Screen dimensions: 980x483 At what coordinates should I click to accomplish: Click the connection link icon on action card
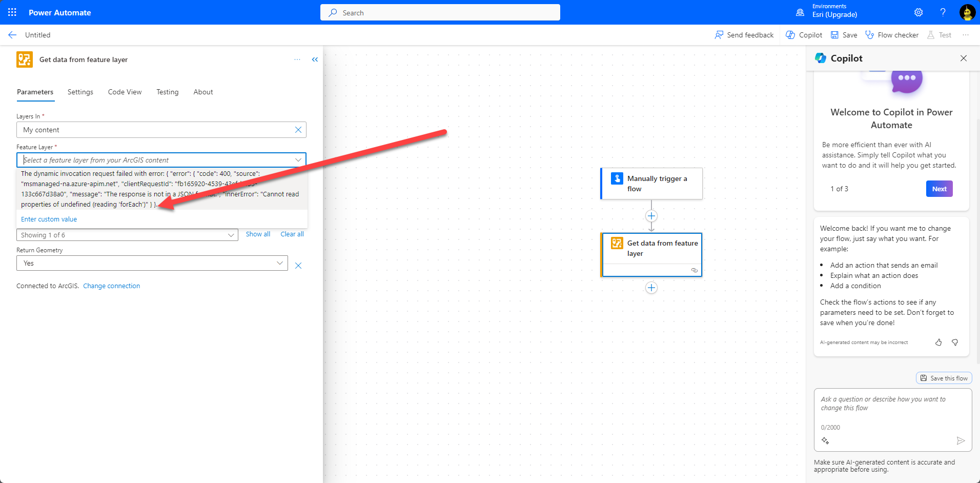click(x=695, y=270)
